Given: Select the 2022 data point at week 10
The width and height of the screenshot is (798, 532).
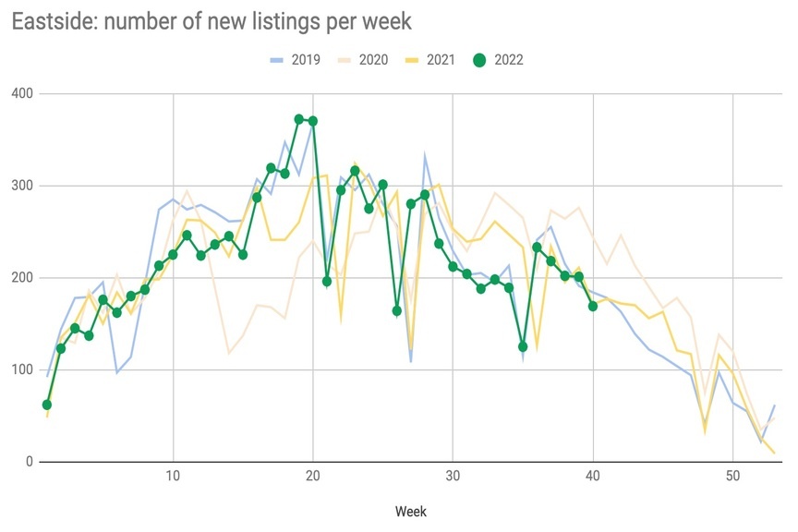Looking at the screenshot, I should [x=173, y=255].
